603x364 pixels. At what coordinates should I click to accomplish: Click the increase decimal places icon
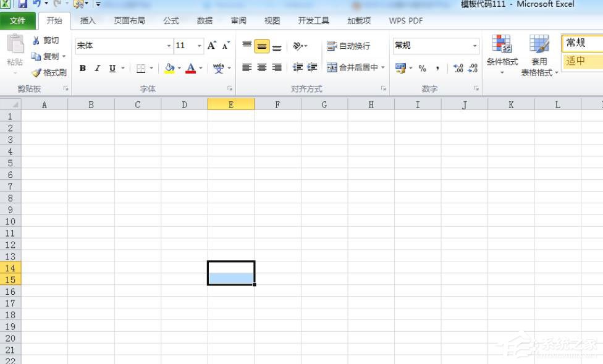pos(458,68)
